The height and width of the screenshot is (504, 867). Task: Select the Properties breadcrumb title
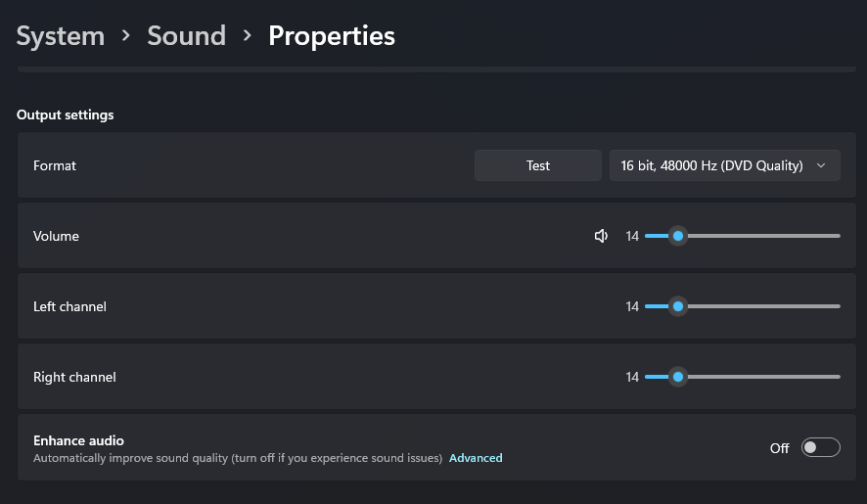(332, 36)
